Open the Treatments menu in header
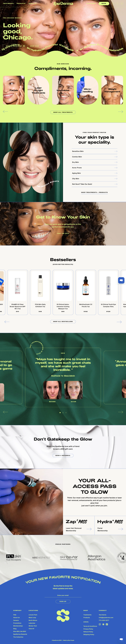Viewport: 126px width, 644px height. click(8, 4)
